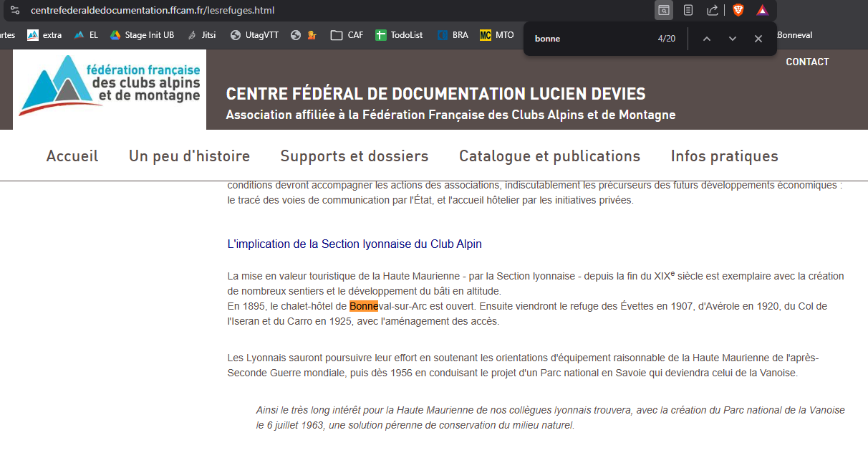The width and height of the screenshot is (868, 463).
Task: Click the Brave Rewards triangle icon
Action: (x=762, y=10)
